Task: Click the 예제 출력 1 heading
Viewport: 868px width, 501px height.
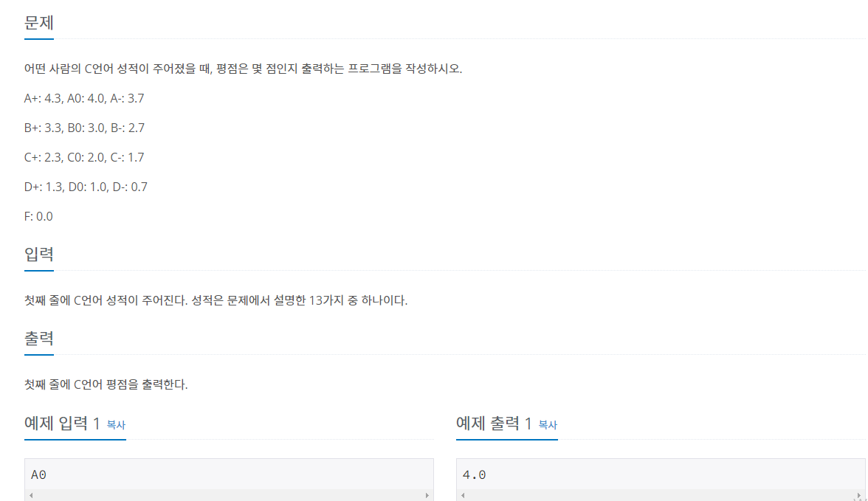Action: 494,424
